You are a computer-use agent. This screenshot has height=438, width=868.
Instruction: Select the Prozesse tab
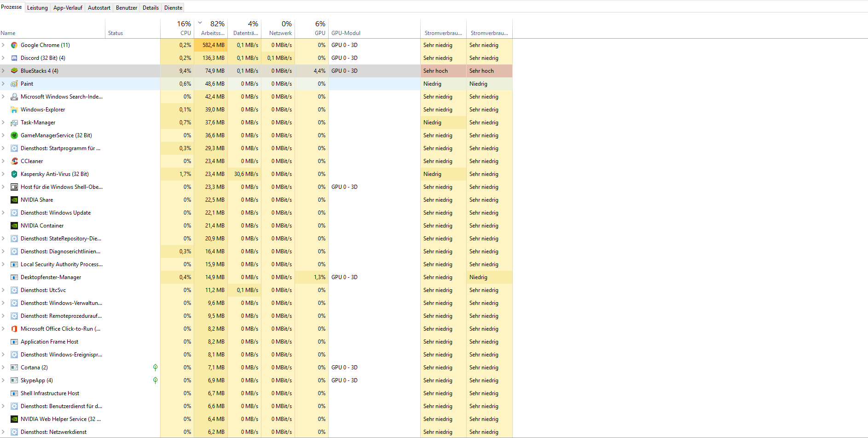pos(12,7)
